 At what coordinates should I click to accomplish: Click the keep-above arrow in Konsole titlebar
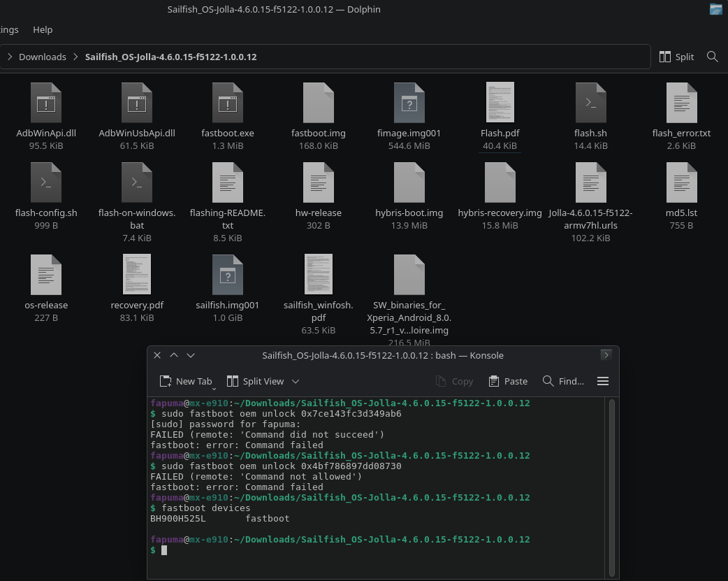coord(174,355)
